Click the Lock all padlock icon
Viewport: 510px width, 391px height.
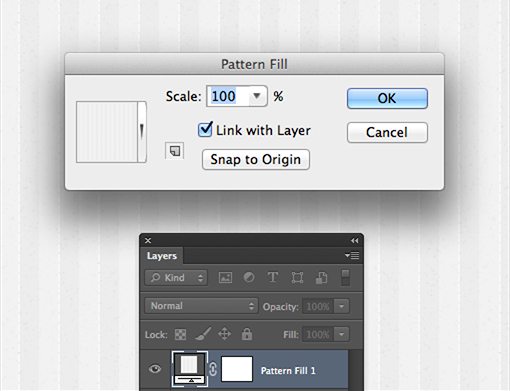[x=247, y=334]
